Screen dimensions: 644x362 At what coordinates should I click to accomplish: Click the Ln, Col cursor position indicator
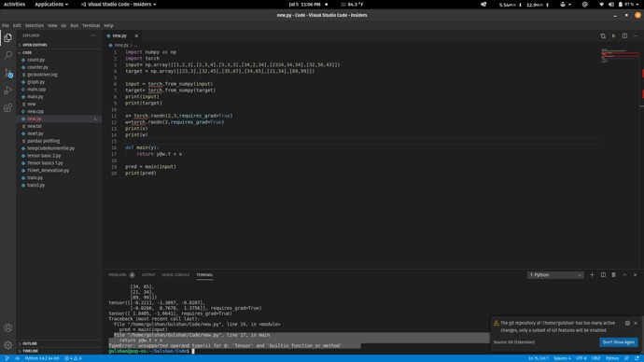point(538,358)
